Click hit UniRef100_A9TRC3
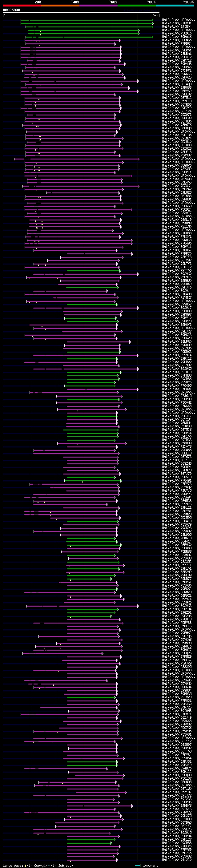This screenshot has height=868, width=197. tap(177, 440)
